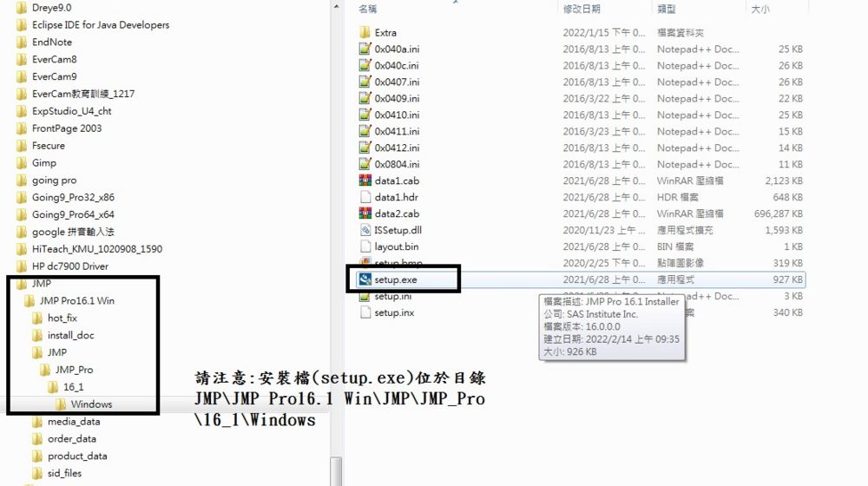Click the folder tree scrollbar up arrow
The width and height of the screenshot is (868, 486).
tap(336, 7)
